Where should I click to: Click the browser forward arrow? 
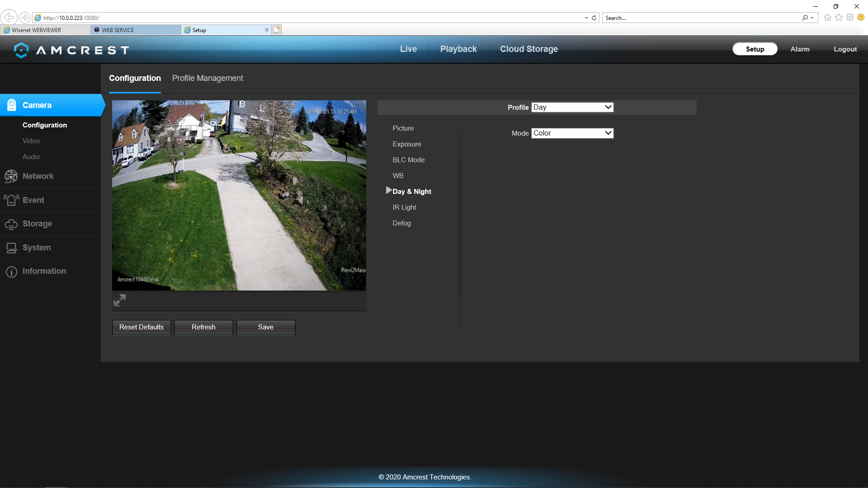point(25,18)
